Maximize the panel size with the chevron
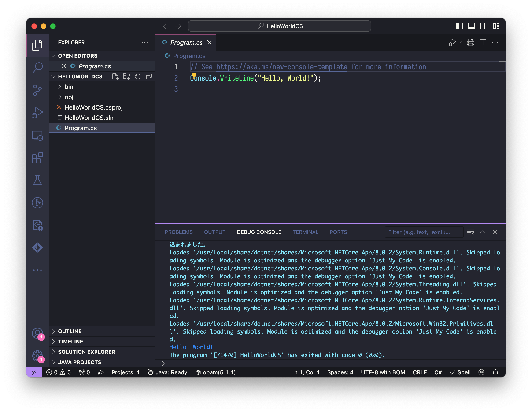The image size is (532, 412). [483, 232]
